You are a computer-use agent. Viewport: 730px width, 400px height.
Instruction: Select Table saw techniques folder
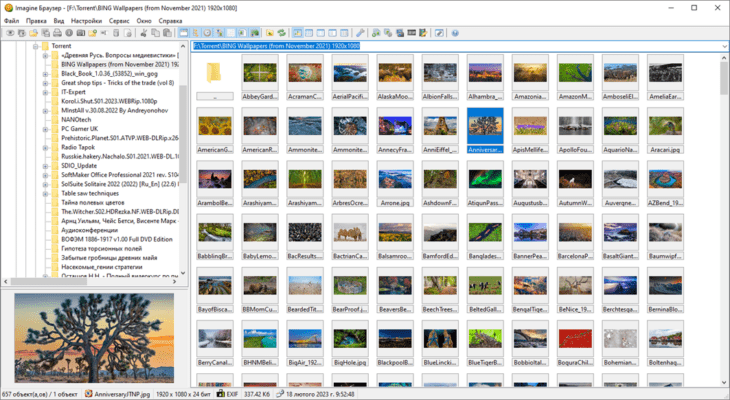(x=90, y=193)
